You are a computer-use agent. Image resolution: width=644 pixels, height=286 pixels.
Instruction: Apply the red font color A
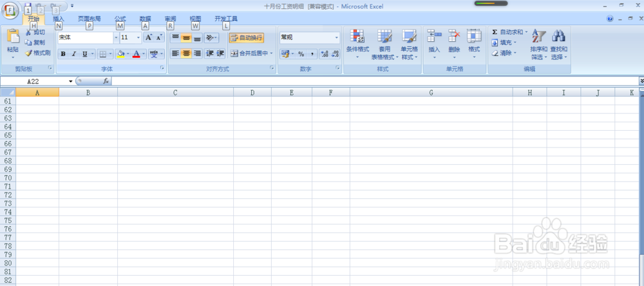coord(137,54)
